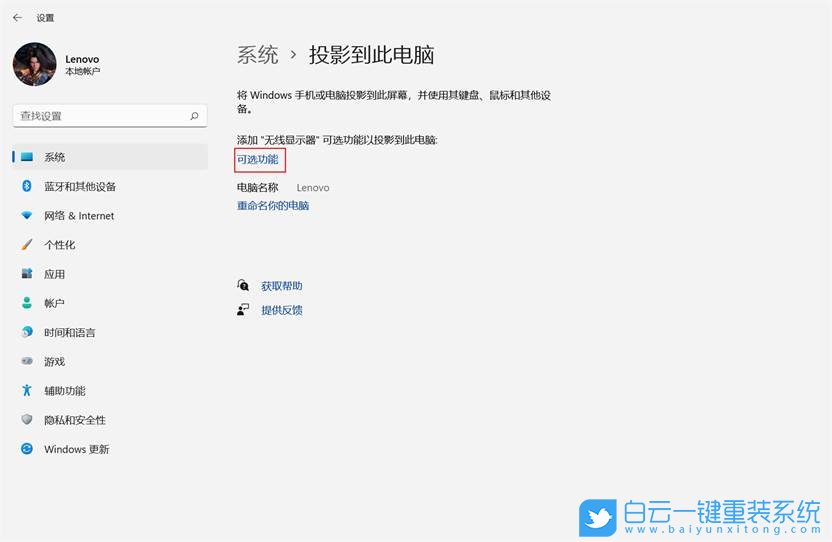Click the paintbrush personalization icon
The width and height of the screenshot is (832, 542).
[x=27, y=245]
